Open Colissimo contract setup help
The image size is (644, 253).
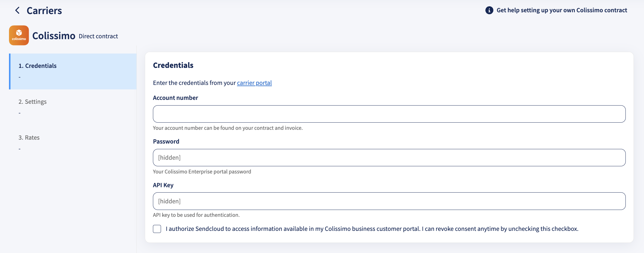562,10
